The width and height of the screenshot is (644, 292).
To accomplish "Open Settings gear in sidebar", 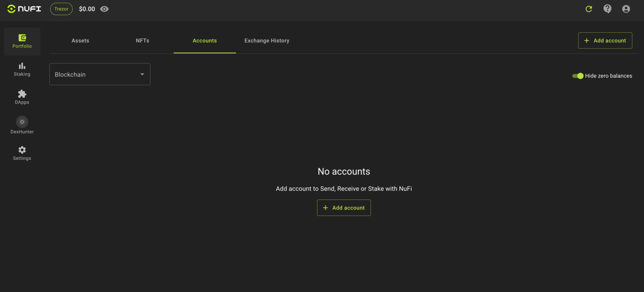I will tap(22, 150).
